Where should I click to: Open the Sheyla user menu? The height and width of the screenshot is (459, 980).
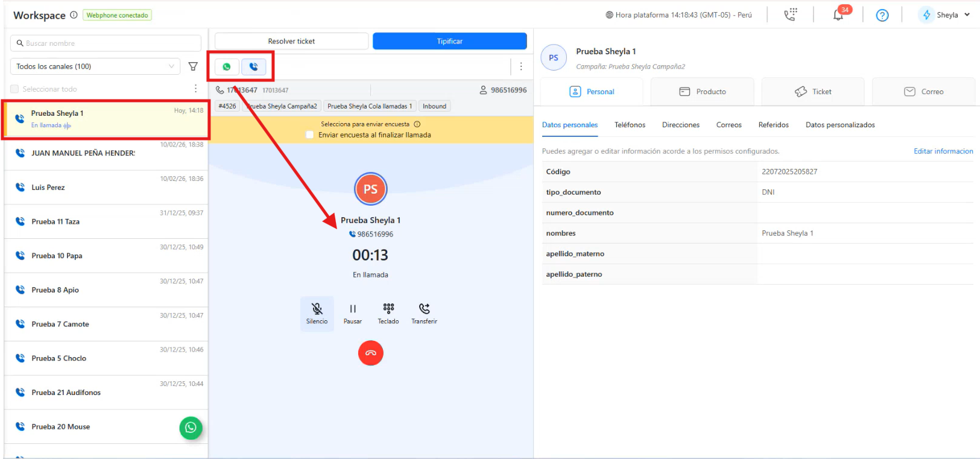[x=946, y=15]
